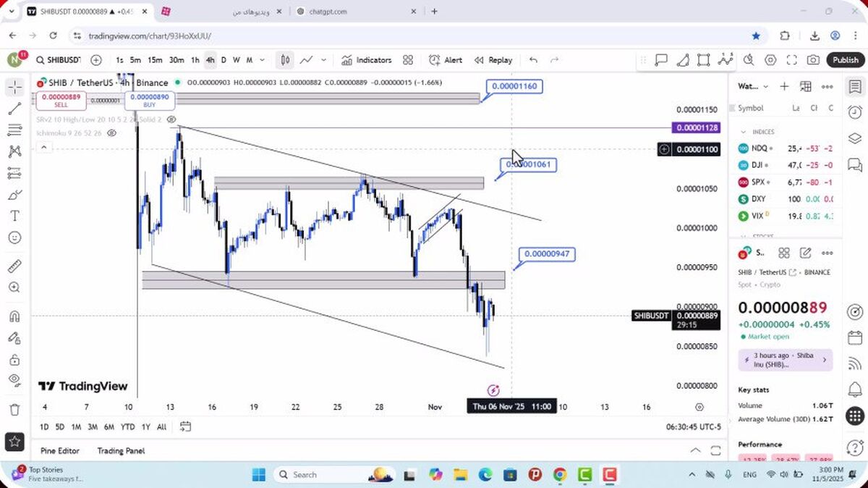The width and height of the screenshot is (868, 488).
Task: Click the Publish button
Action: click(845, 60)
